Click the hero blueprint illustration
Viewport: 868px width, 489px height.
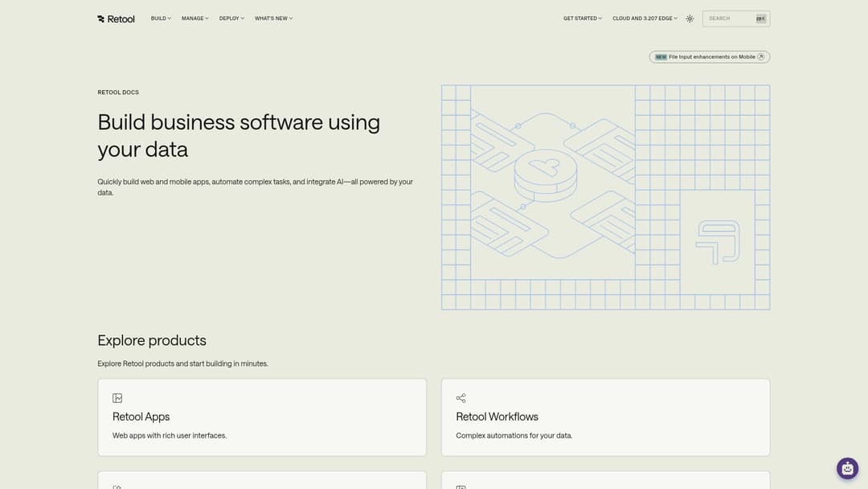tap(606, 197)
